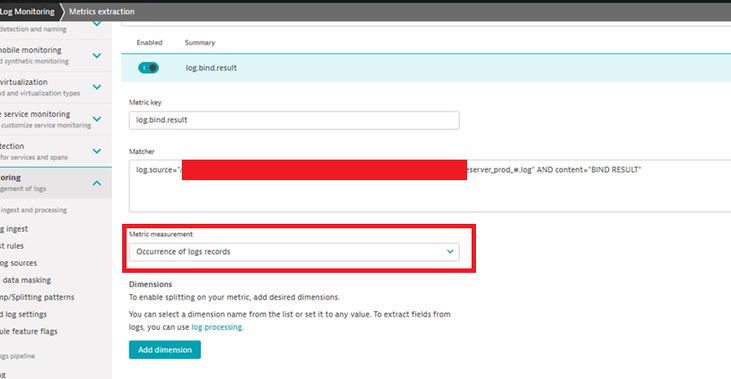Open log settings menu item
This screenshot has width=731, height=379.
23,314
